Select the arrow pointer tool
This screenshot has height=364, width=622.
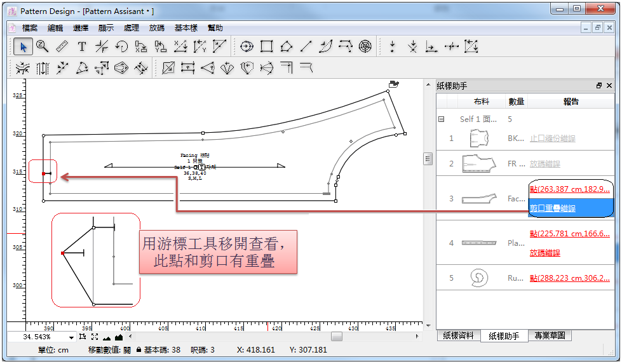tap(24, 46)
